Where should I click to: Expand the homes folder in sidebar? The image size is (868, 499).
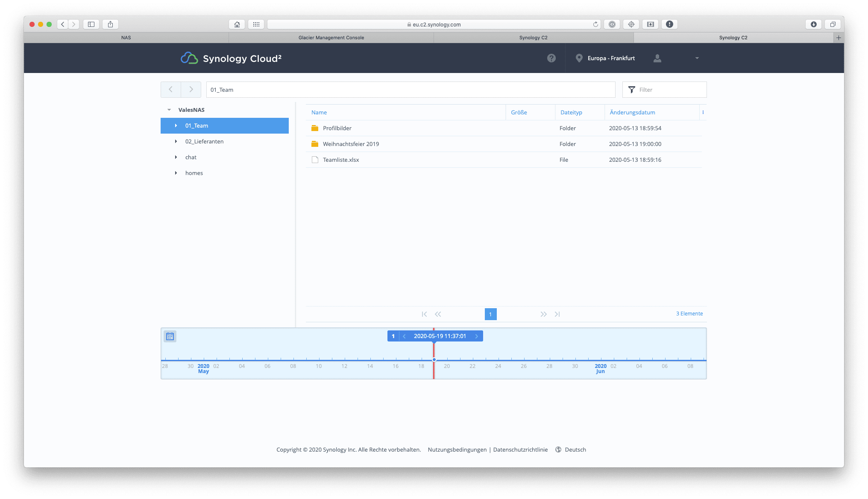(x=176, y=173)
